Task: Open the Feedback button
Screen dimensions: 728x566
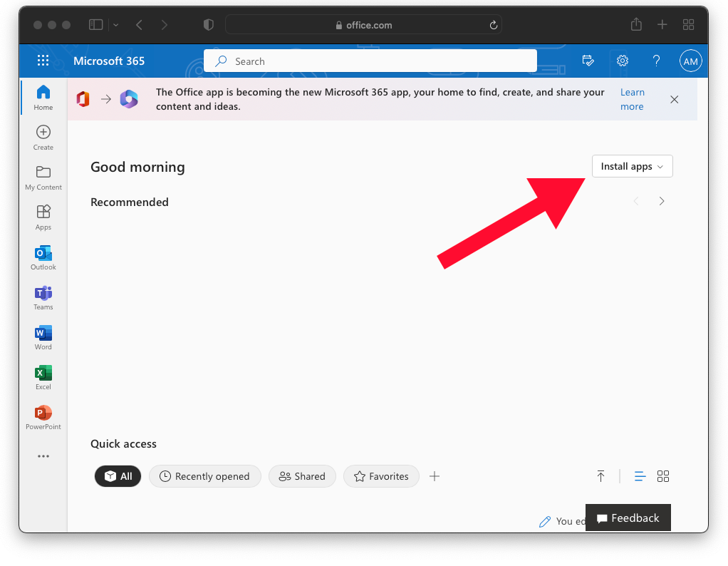Action: click(628, 518)
